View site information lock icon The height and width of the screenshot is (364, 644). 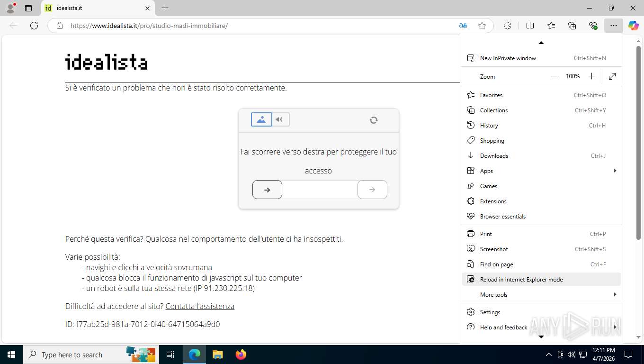(59, 26)
